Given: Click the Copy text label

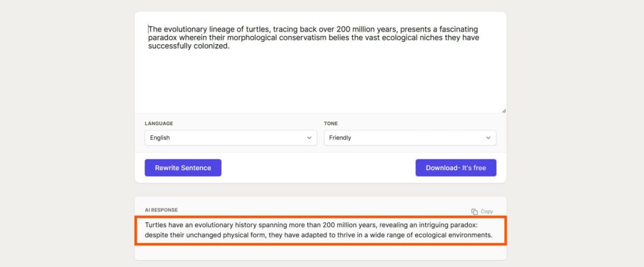Looking at the screenshot, I should pyautogui.click(x=487, y=212).
